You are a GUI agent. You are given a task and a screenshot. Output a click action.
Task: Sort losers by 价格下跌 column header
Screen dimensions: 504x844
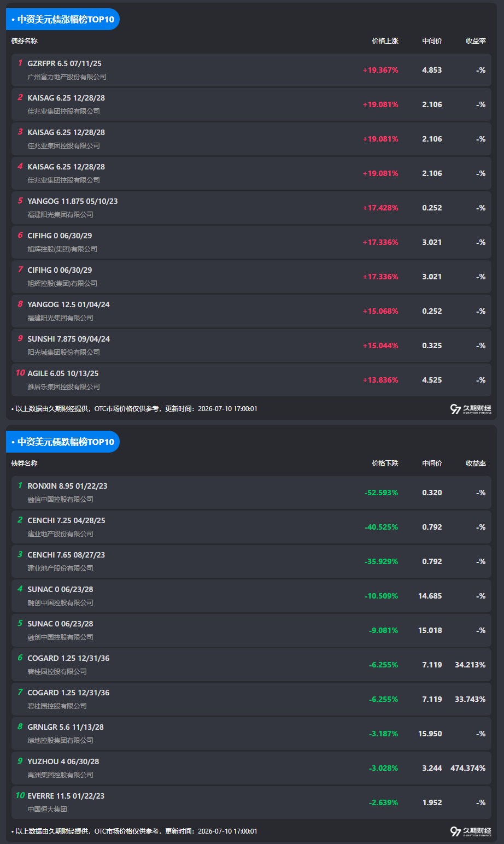tap(385, 464)
